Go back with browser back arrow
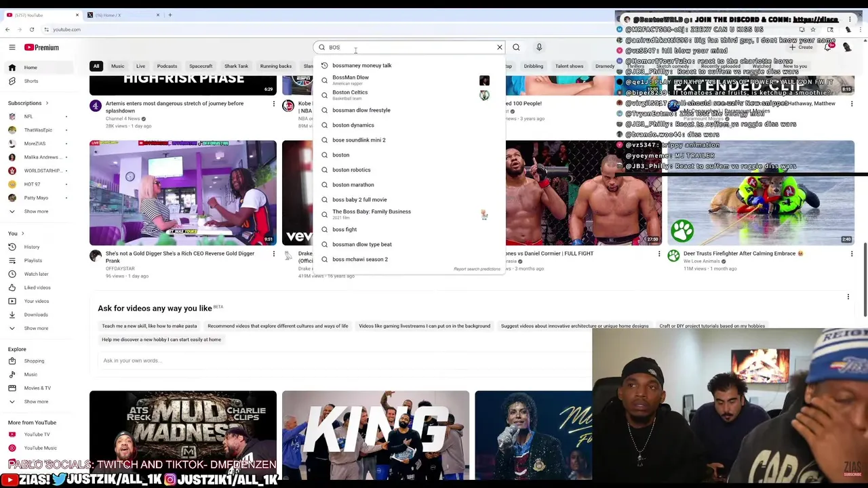 (x=7, y=29)
